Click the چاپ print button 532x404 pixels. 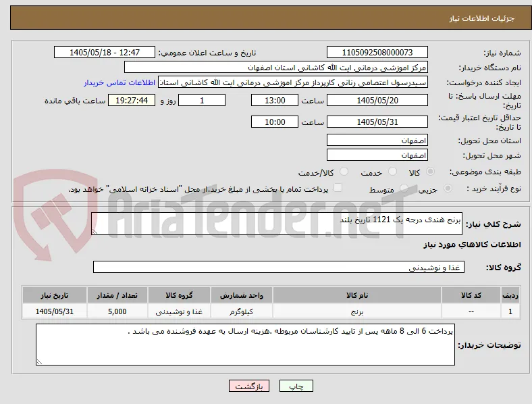(x=296, y=386)
